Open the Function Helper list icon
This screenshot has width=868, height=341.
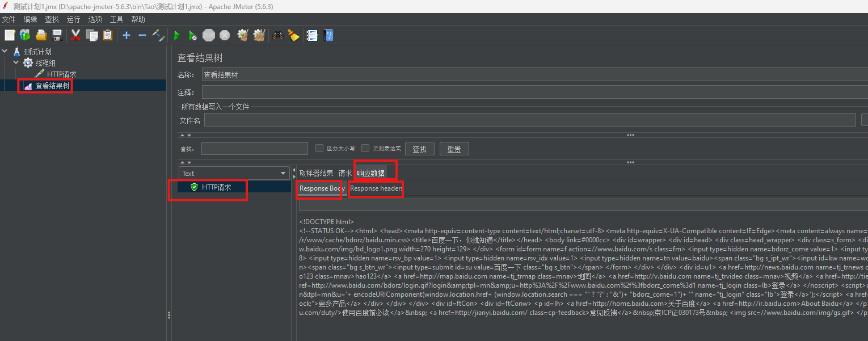click(312, 35)
